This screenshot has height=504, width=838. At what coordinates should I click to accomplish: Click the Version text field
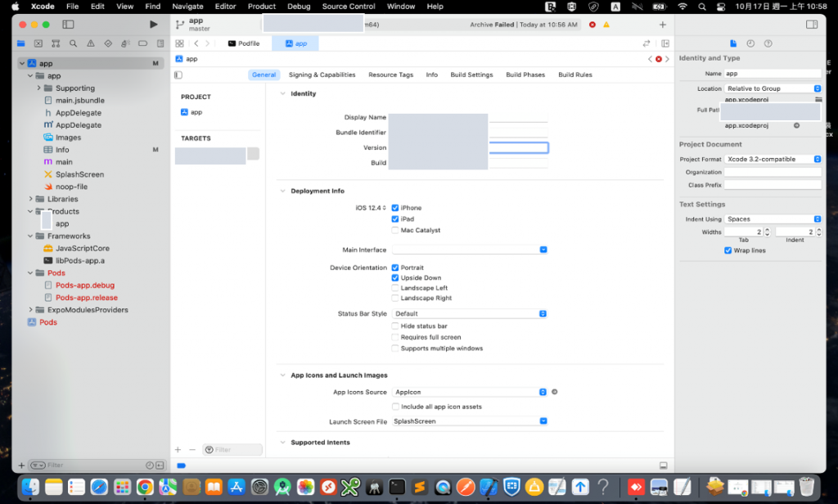(x=518, y=147)
